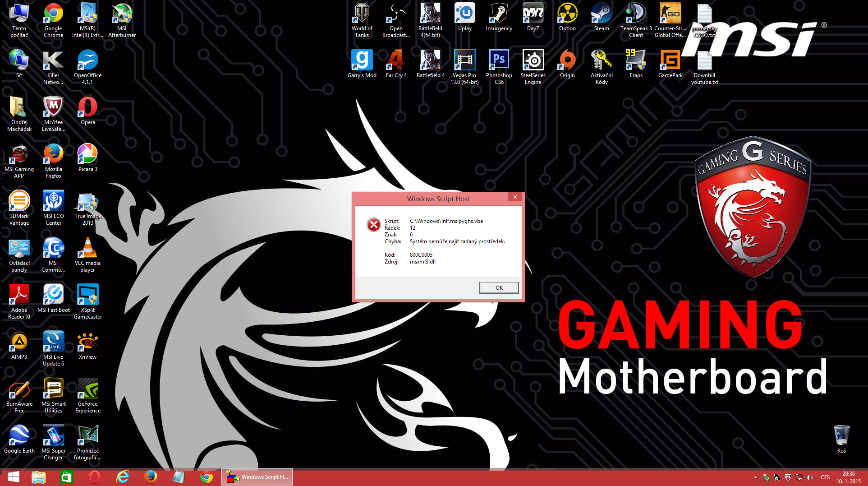Screen dimensions: 868x486
Task: Launch Opera from the taskbar
Action: point(95,477)
